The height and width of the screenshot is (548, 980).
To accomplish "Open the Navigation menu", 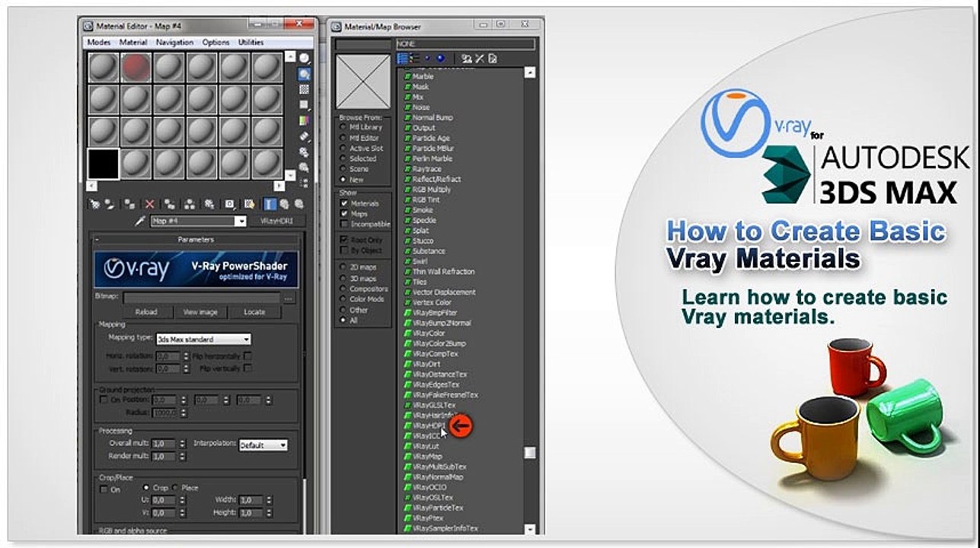I will click(x=175, y=43).
